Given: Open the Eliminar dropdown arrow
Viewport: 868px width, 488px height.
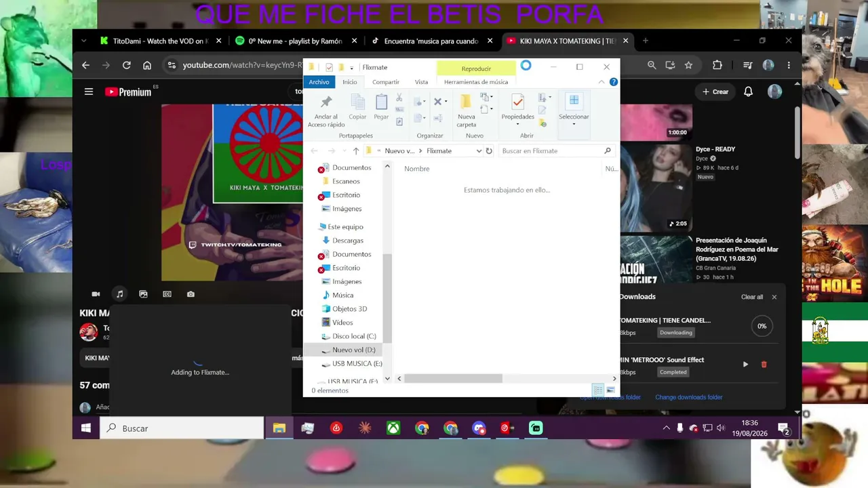Looking at the screenshot, I should 446,102.
